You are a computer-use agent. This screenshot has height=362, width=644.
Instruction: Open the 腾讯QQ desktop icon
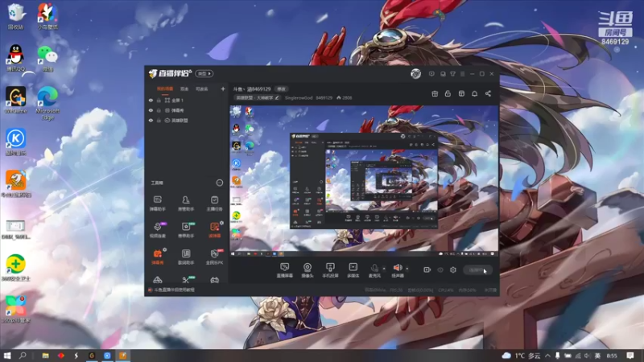(x=15, y=58)
